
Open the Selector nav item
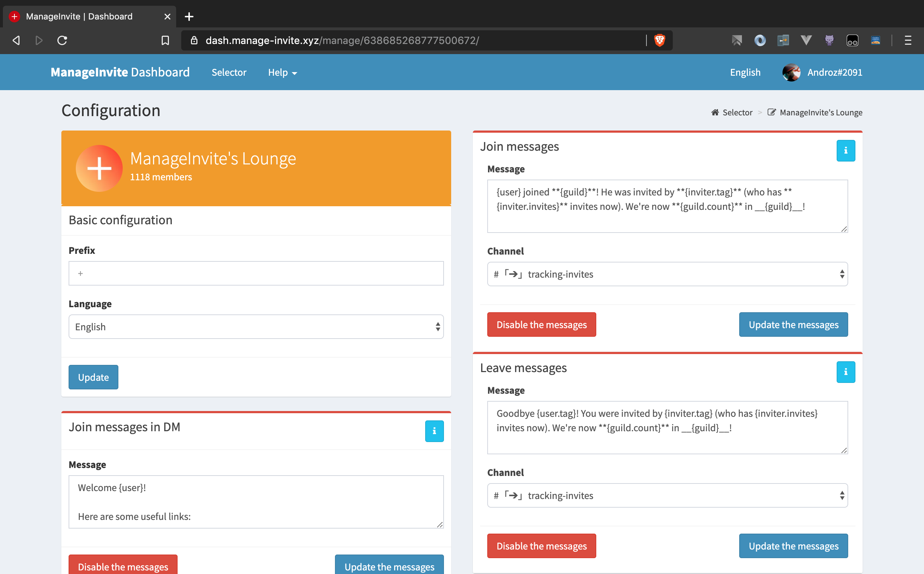[x=229, y=72]
